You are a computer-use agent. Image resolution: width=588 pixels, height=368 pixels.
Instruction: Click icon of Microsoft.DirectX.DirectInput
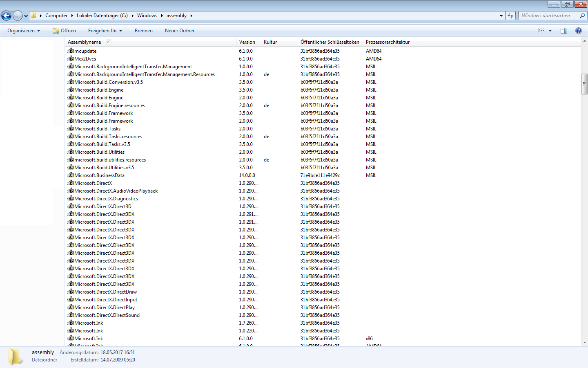coord(70,300)
